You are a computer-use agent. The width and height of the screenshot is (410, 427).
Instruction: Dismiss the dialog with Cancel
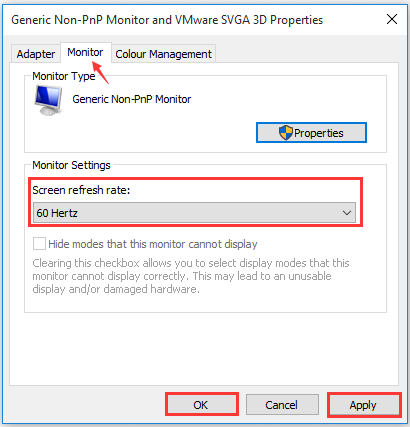(x=282, y=405)
